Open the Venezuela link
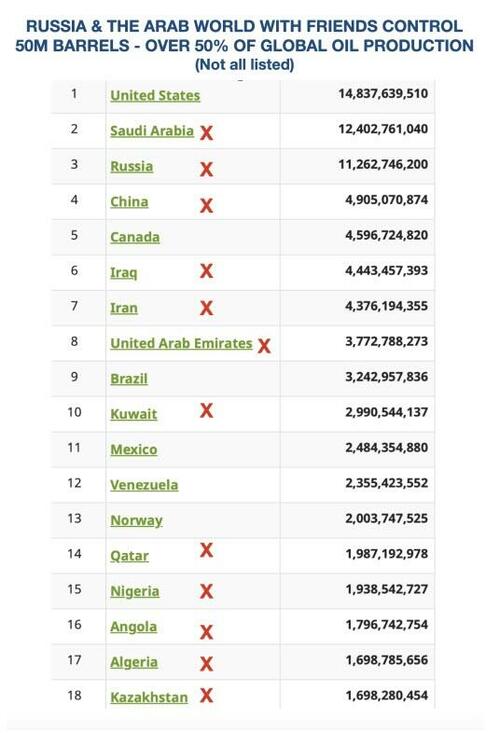The width and height of the screenshot is (500, 733). point(144,485)
